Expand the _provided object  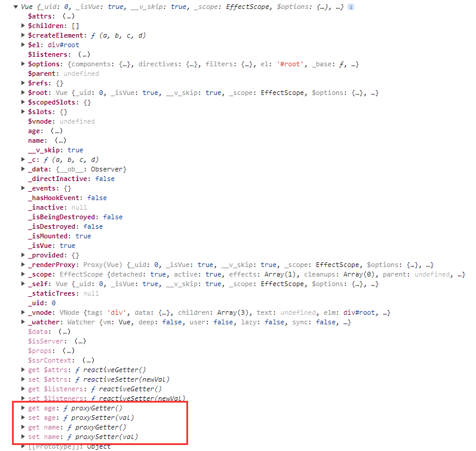click(x=23, y=255)
